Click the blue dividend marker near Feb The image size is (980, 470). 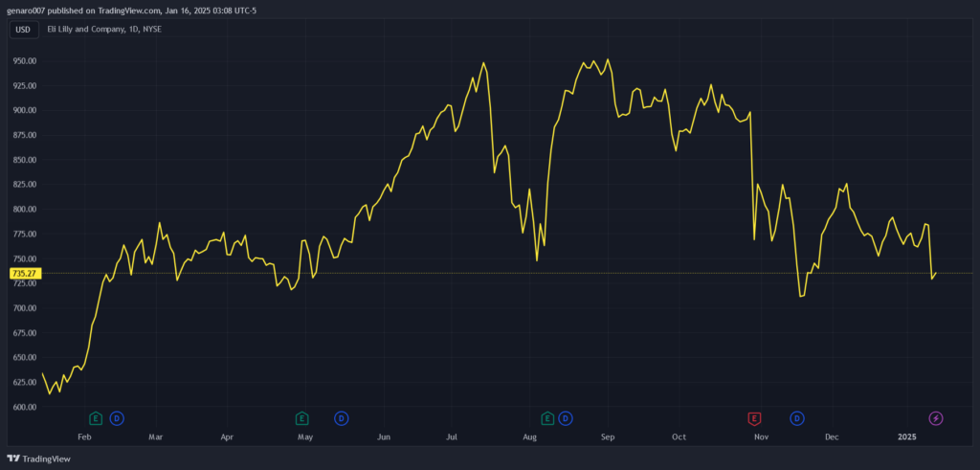(x=117, y=417)
